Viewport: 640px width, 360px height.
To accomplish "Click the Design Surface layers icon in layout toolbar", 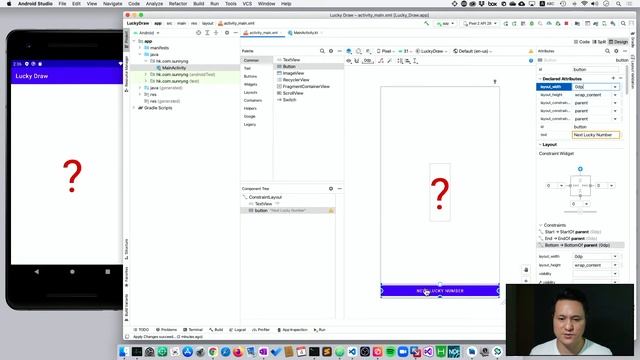I will pos(349,51).
